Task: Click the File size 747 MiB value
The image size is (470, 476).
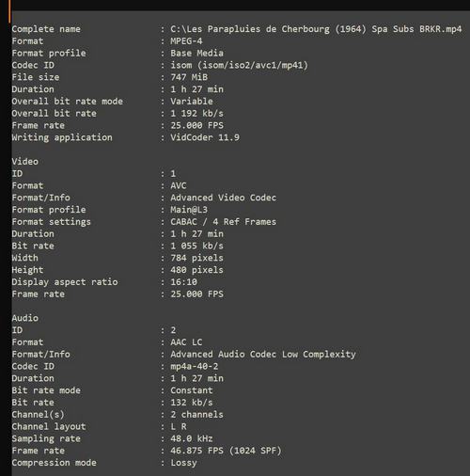Action: coord(189,77)
